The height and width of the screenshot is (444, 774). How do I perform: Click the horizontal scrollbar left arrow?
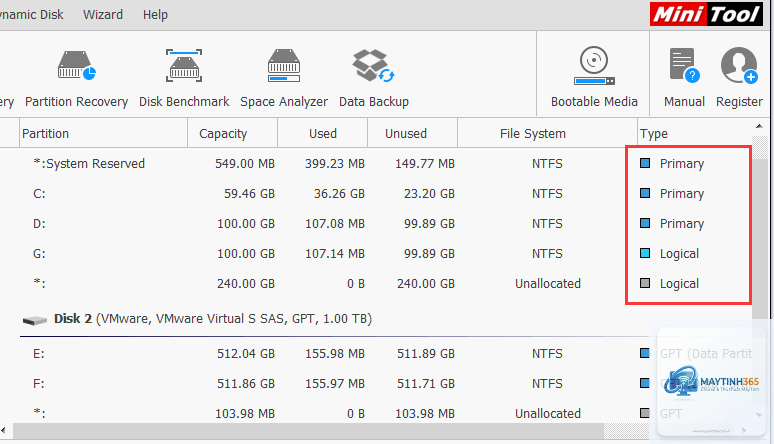point(4,430)
